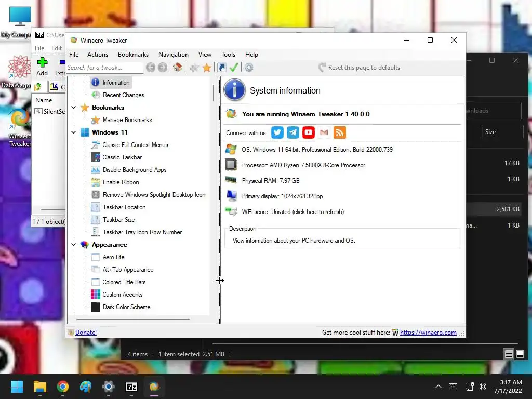The image size is (532, 399).
Task: Open Bookmarks with the gold star icon
Action: click(207, 68)
